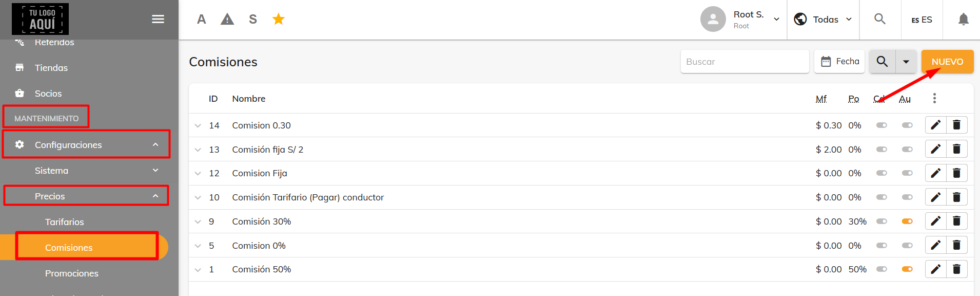Go to Promociones sidebar item

click(72, 273)
